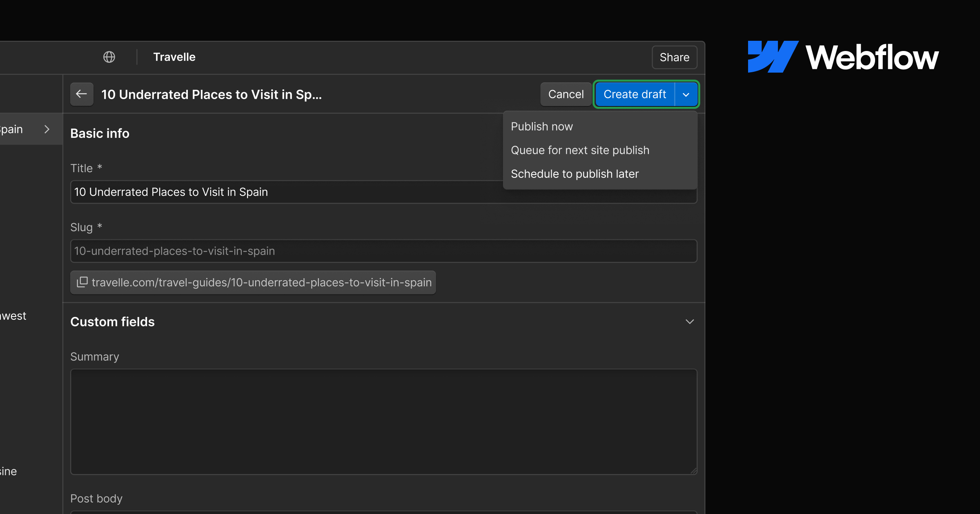
Task: Click the Post body label
Action: (x=96, y=498)
